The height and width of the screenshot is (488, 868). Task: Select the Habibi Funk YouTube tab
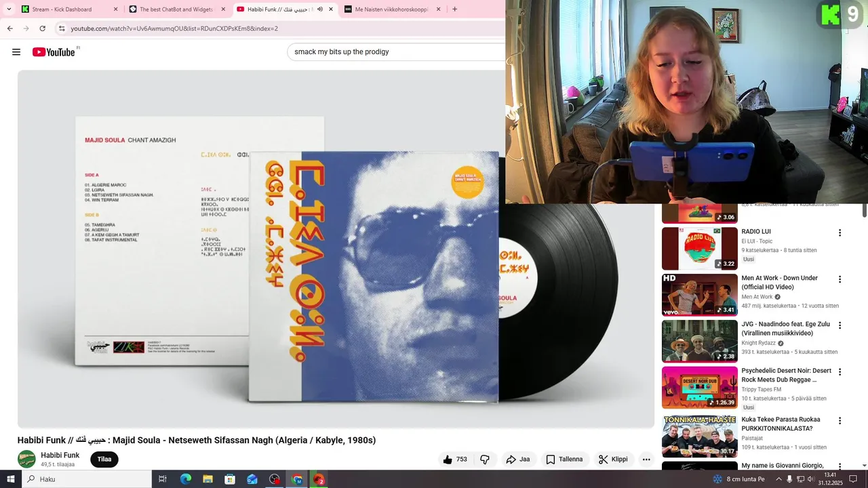[x=285, y=9]
